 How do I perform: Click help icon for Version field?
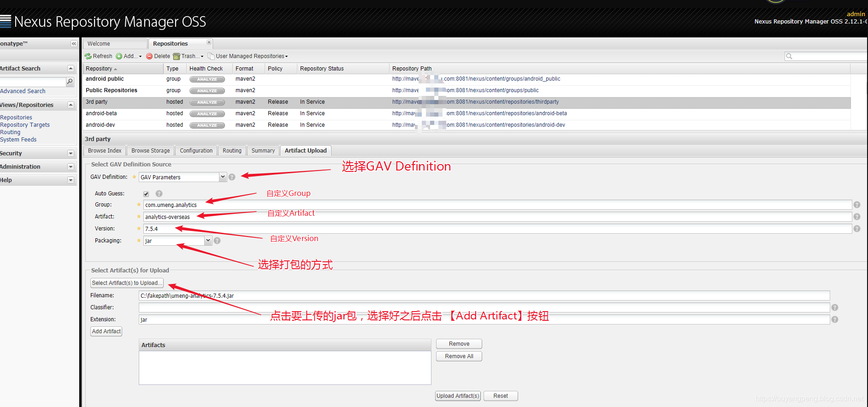857,229
